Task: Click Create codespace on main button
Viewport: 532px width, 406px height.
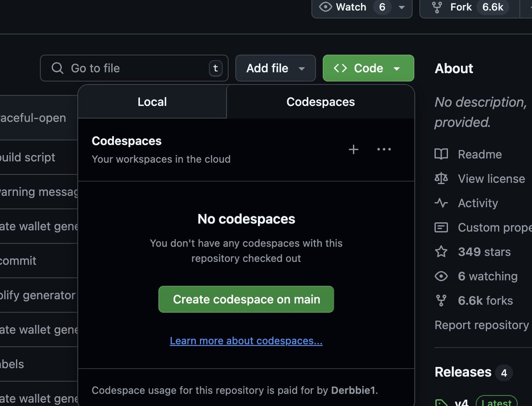Action: (x=246, y=299)
